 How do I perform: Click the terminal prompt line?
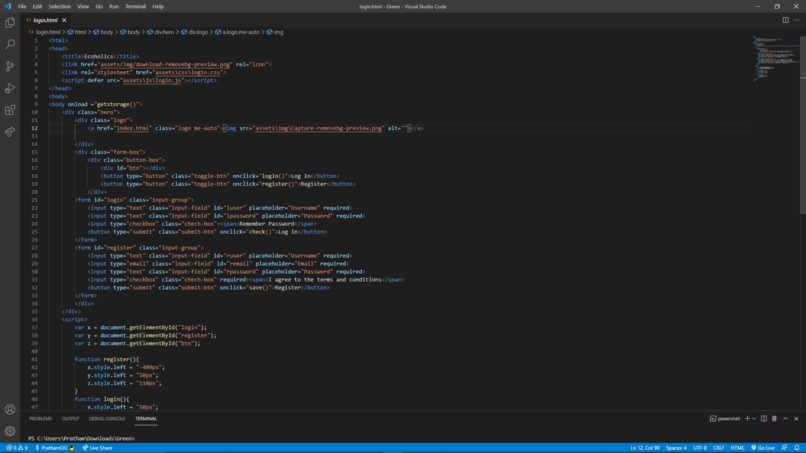click(x=81, y=439)
